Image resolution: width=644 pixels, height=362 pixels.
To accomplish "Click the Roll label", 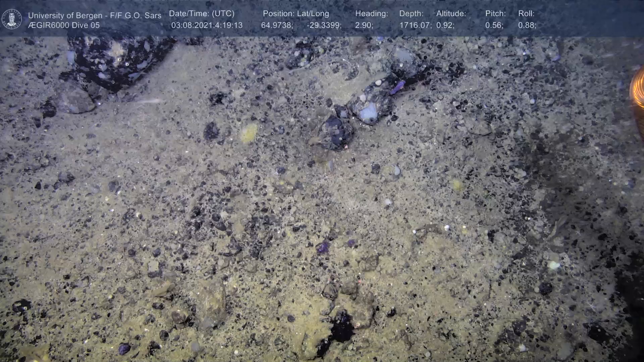I will (x=526, y=14).
